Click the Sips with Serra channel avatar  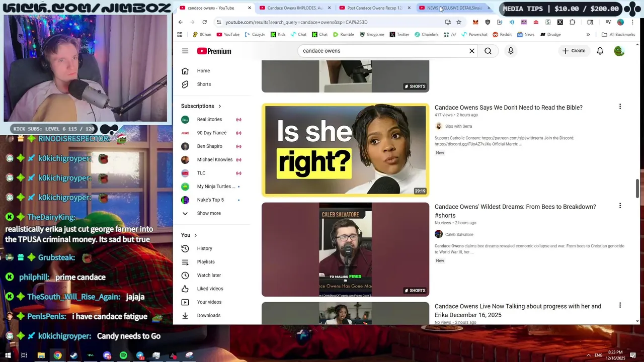(439, 126)
